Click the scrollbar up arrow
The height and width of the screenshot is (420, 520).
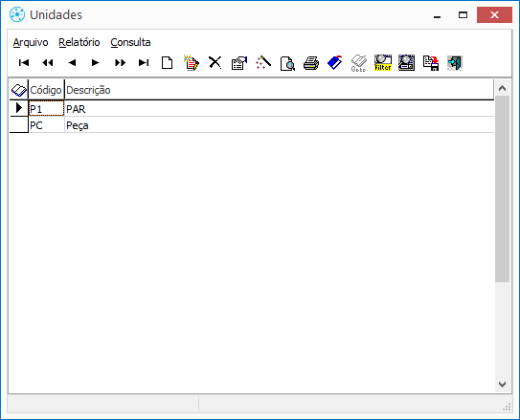(x=502, y=88)
